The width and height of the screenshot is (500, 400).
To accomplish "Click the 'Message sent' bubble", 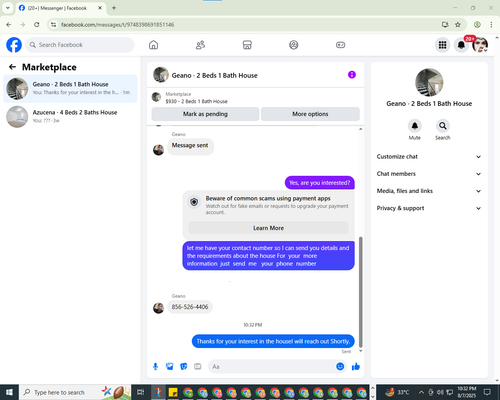I will [x=190, y=146].
